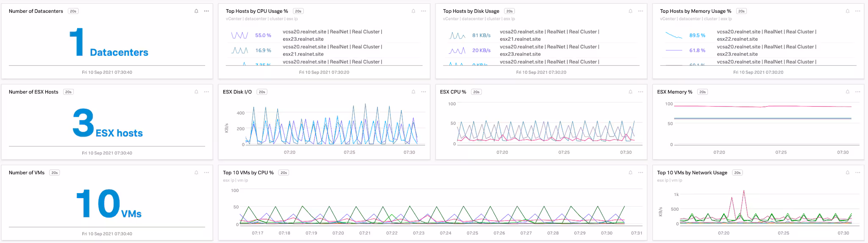Open the ellipsis menu on Top Hosts by Disk Usage
The width and height of the screenshot is (868, 243).
(x=640, y=11)
